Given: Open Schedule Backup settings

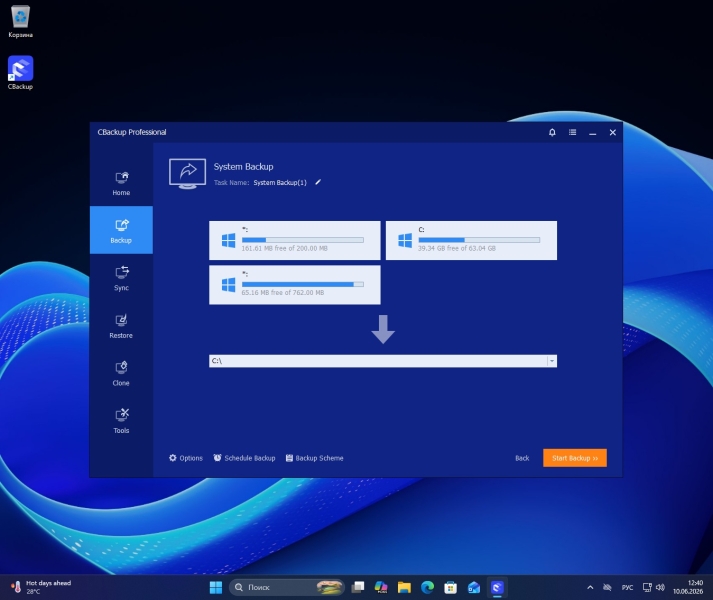Looking at the screenshot, I should pyautogui.click(x=244, y=458).
